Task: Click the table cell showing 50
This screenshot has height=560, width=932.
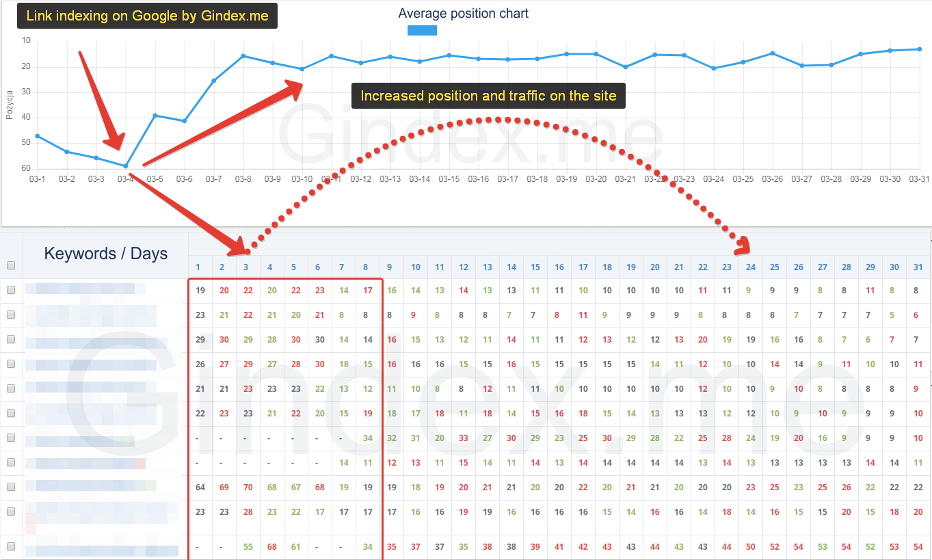Action: (x=751, y=547)
